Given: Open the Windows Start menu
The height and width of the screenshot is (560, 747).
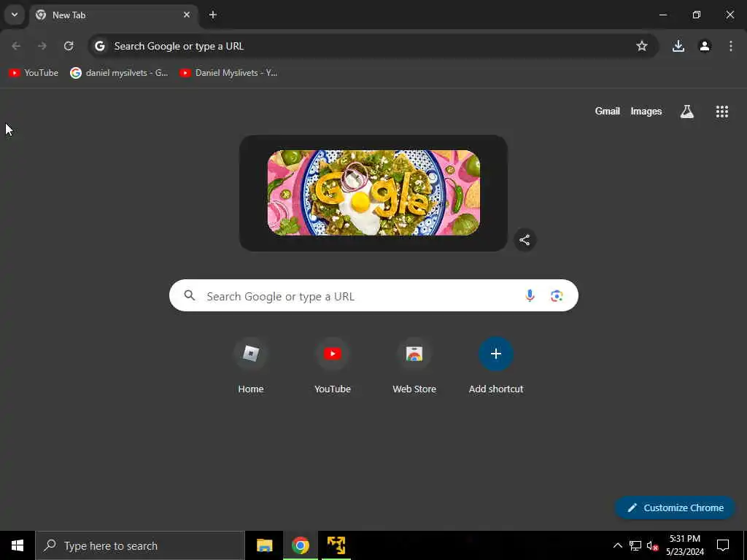Looking at the screenshot, I should pos(18,545).
